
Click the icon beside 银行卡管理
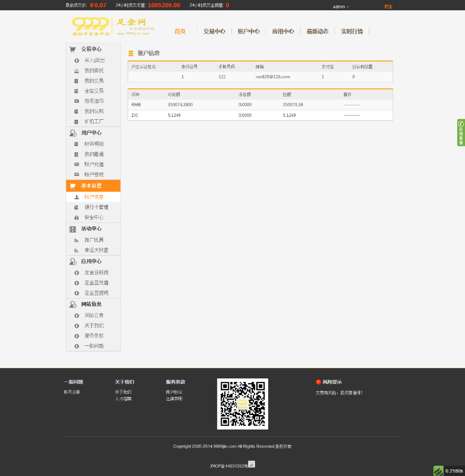tap(76, 208)
